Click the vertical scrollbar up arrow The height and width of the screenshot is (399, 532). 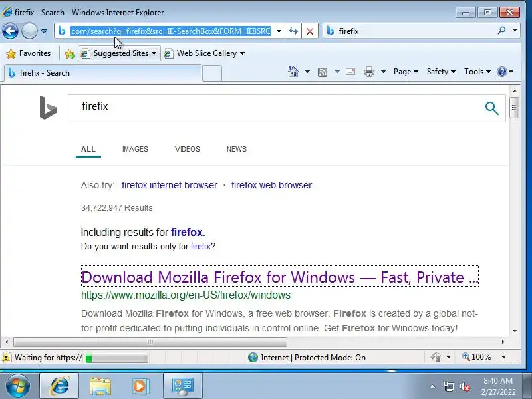(515, 91)
